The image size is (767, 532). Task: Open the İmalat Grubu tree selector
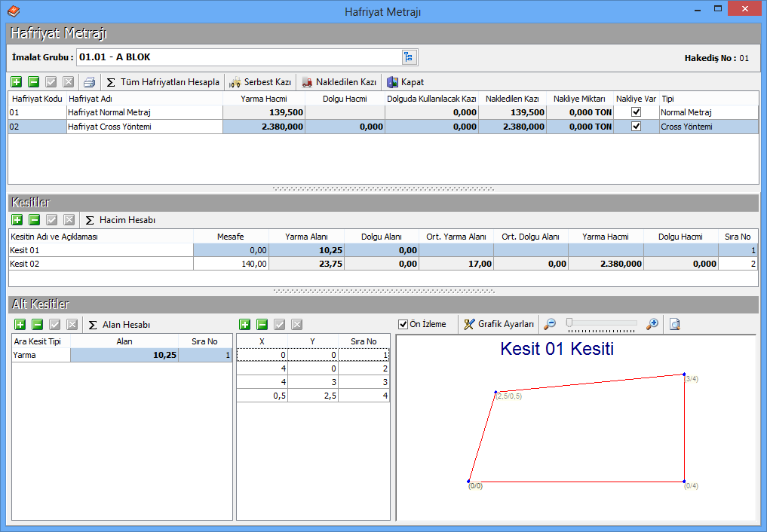408,57
